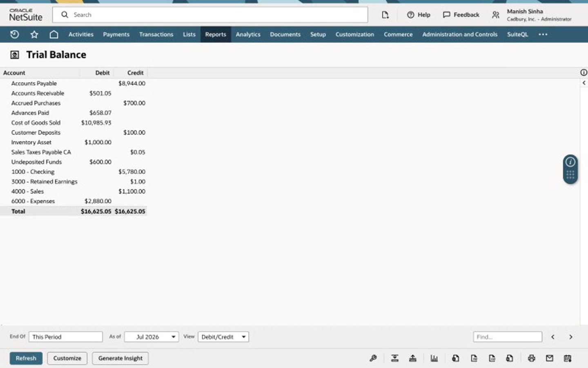Collapse the right side panel chevron
Image resolution: width=588 pixels, height=368 pixels.
click(x=584, y=83)
